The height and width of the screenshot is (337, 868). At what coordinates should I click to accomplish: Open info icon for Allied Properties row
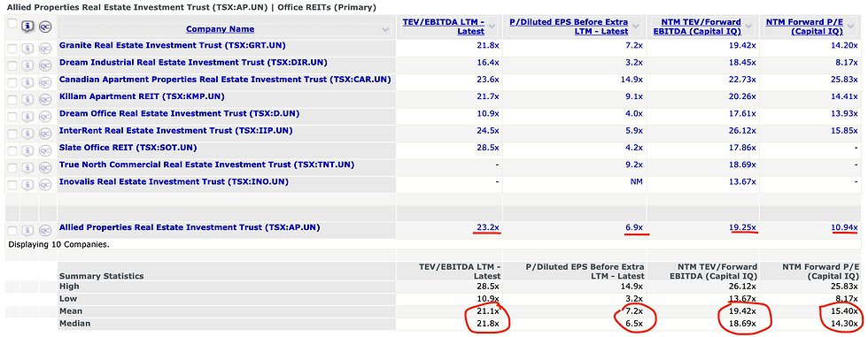(x=27, y=230)
